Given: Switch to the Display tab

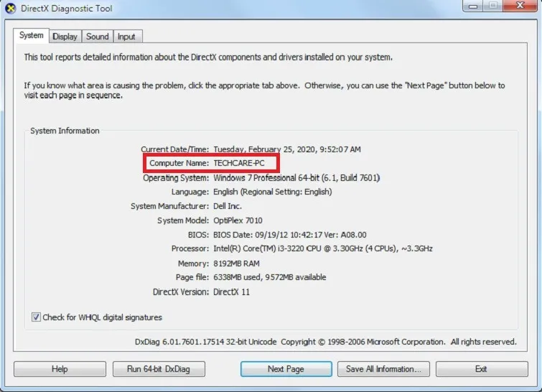Looking at the screenshot, I should [x=65, y=37].
